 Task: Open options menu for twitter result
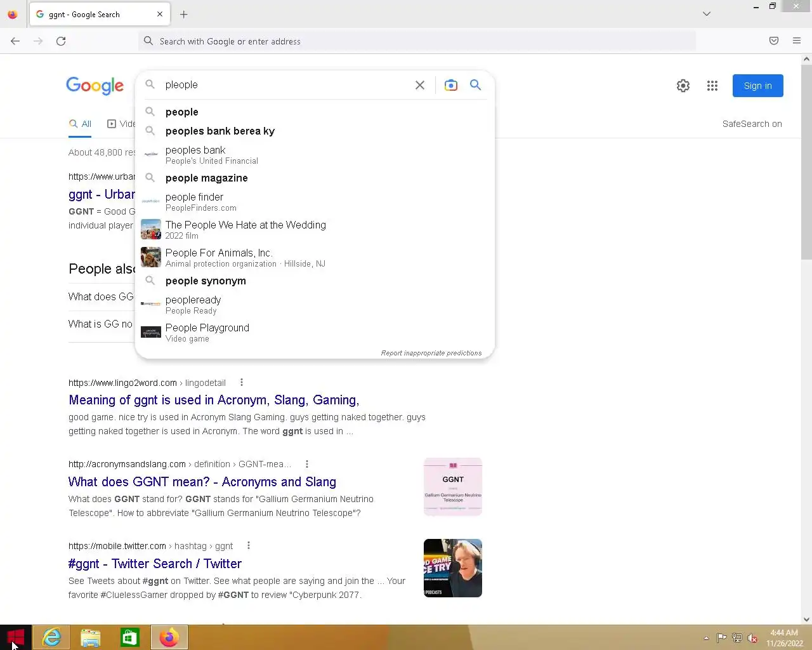tap(249, 545)
